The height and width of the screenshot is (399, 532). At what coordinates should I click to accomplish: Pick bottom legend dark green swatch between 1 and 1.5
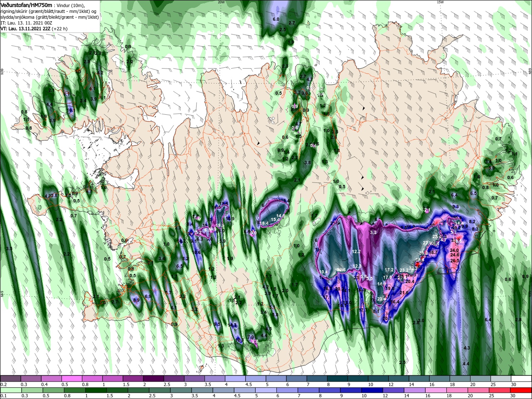click(x=96, y=391)
